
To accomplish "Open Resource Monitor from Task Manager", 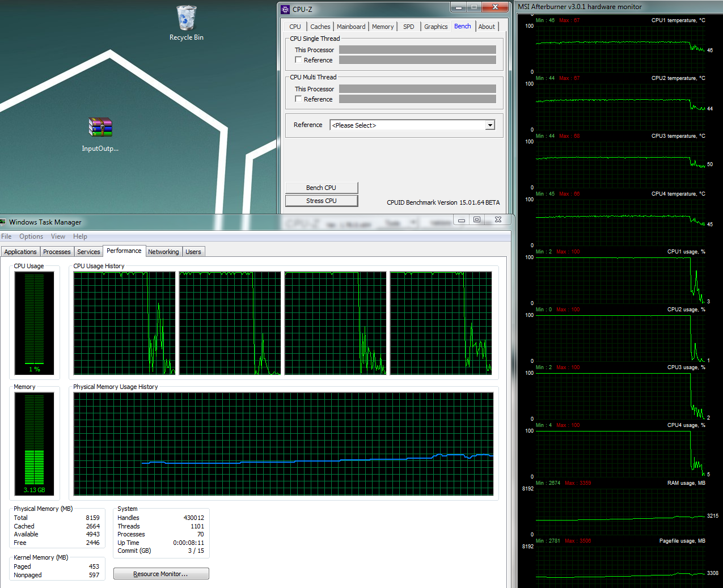I will coord(161,574).
